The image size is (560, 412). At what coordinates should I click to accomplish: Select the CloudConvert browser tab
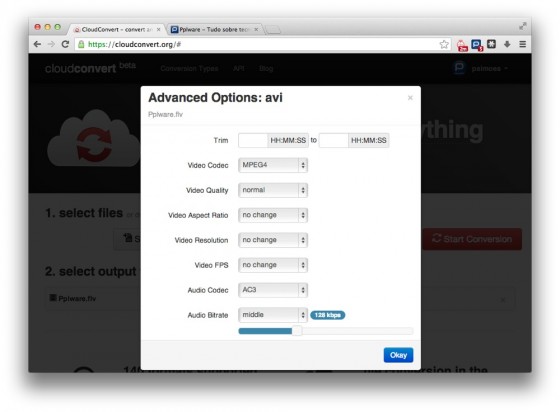[117, 30]
